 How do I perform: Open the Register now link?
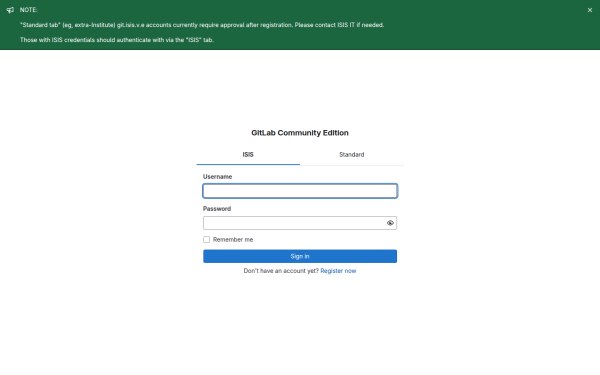pos(338,271)
